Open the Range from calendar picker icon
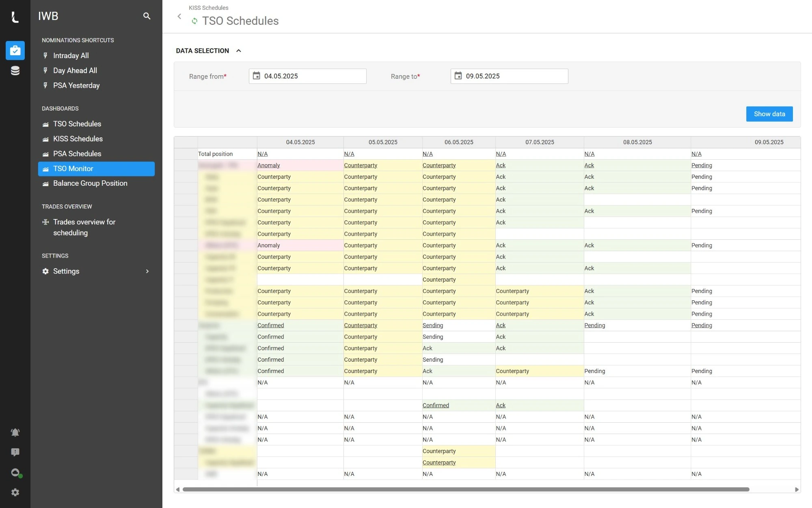 click(256, 76)
